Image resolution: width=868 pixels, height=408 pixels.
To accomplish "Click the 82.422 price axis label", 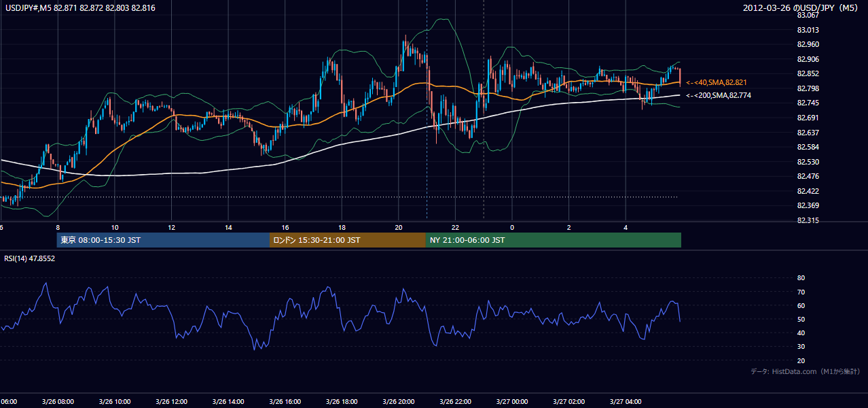I will (x=807, y=191).
